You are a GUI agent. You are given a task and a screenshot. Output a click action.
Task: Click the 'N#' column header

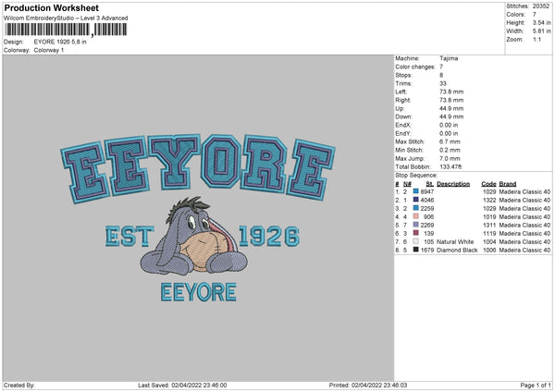[x=407, y=184]
